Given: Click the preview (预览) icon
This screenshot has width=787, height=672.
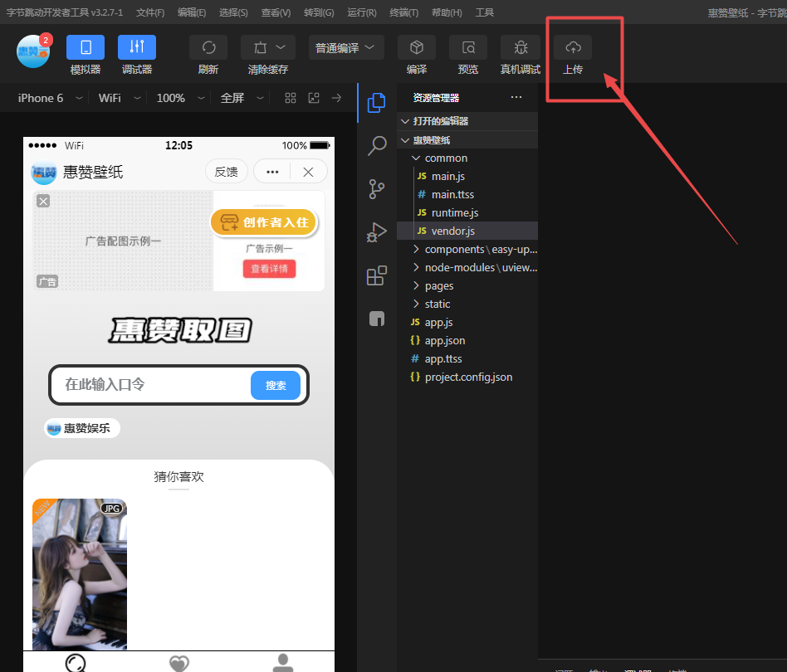Looking at the screenshot, I should tap(467, 47).
